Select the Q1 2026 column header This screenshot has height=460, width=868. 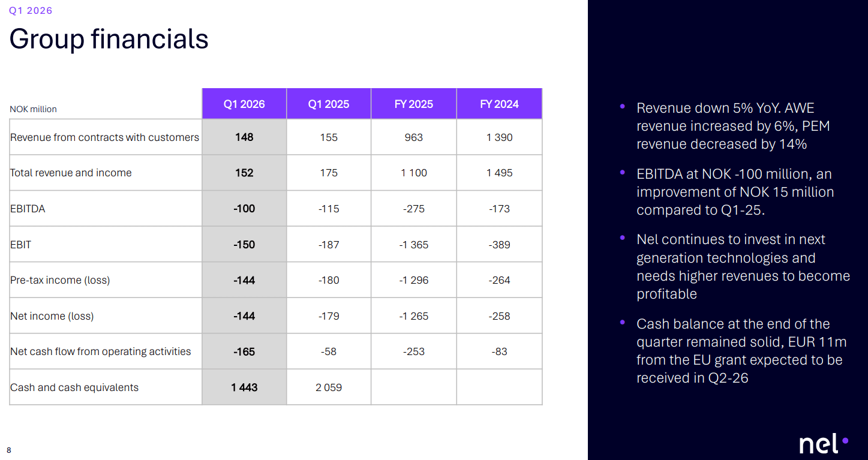[244, 104]
